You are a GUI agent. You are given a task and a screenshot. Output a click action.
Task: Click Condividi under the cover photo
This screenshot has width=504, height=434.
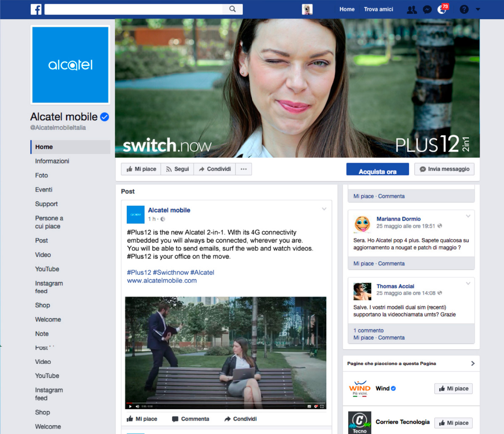215,169
